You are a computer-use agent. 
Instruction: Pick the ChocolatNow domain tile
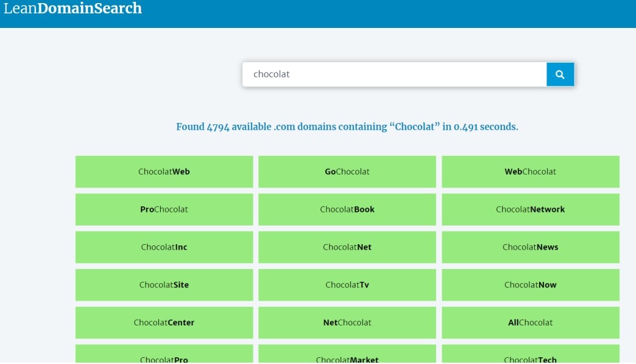click(530, 285)
